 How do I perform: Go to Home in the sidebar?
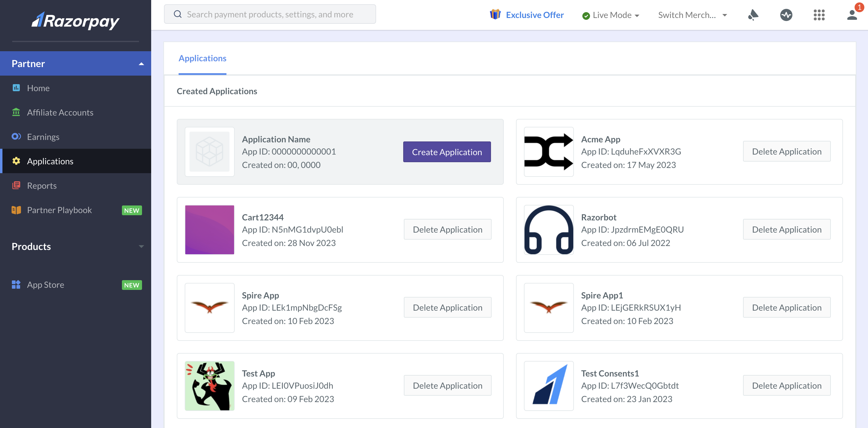point(76,88)
